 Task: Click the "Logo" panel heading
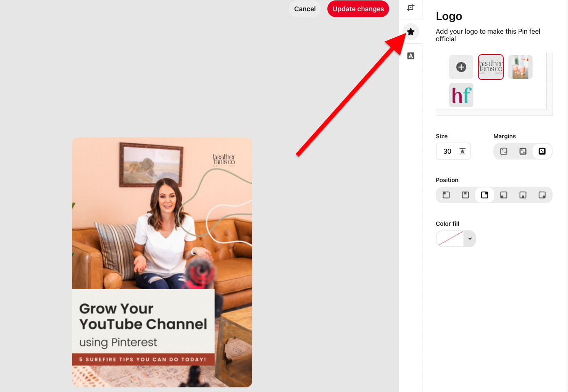449,16
